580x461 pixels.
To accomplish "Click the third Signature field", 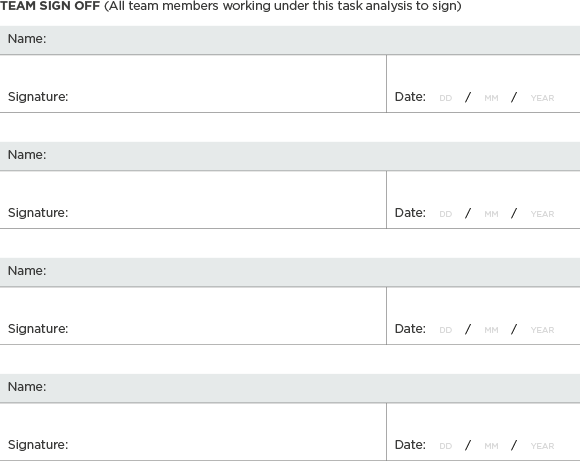I will 193,316.
